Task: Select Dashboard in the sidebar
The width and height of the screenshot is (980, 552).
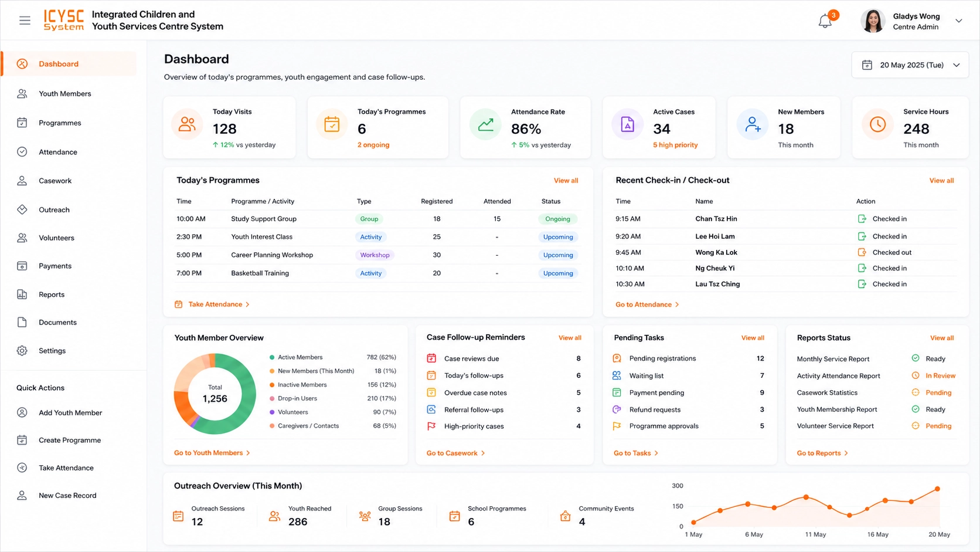Action: [69, 64]
